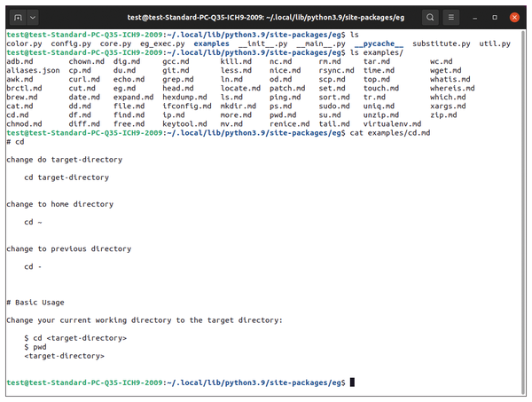The image size is (532, 402).
Task: Click patch.md in examples list
Action: (x=287, y=88)
